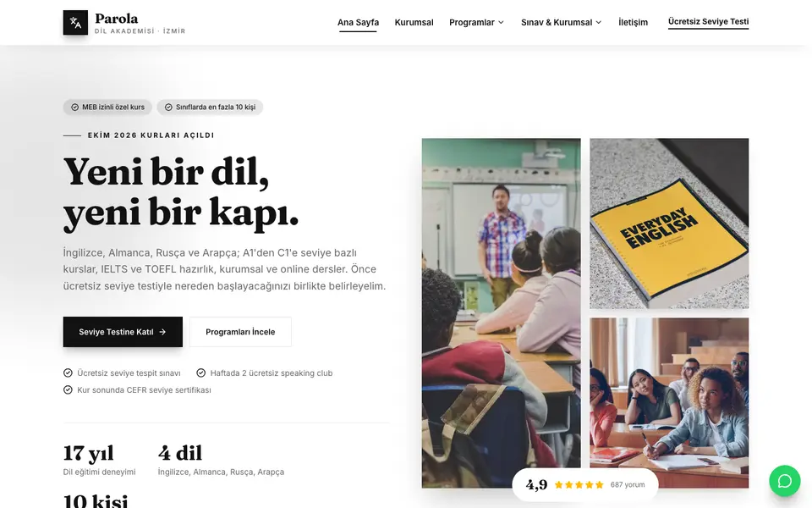This screenshot has width=812, height=508.
Task: Click the DİL AKADEMİSİ · İZMİR tagline
Action: tap(140, 31)
